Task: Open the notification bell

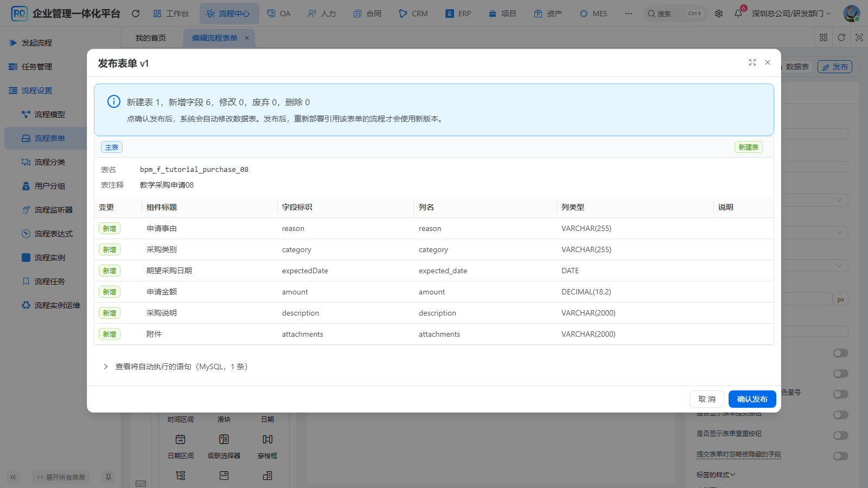Action: pos(738,14)
